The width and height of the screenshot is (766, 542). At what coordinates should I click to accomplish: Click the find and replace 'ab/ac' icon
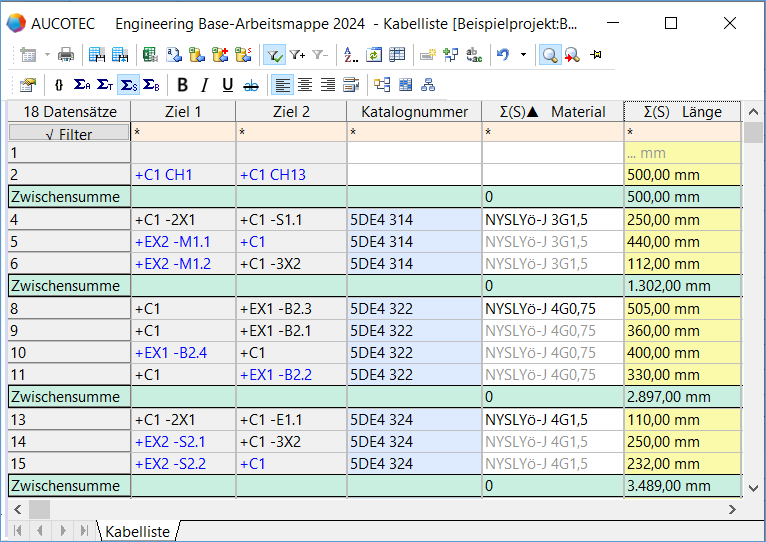[x=474, y=55]
